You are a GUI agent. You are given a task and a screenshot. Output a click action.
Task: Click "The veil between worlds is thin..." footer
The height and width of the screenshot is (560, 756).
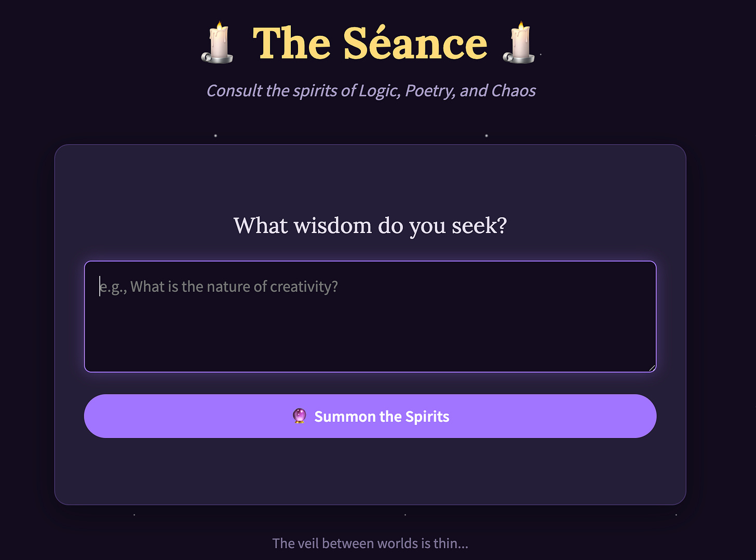pos(370,543)
